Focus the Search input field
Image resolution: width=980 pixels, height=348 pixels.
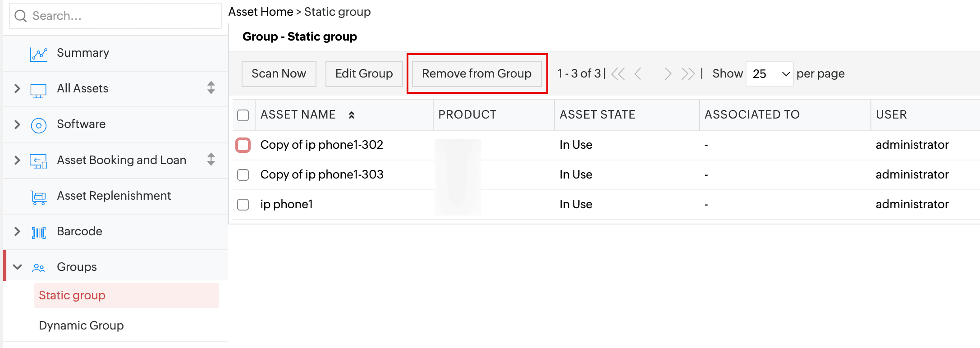122,16
